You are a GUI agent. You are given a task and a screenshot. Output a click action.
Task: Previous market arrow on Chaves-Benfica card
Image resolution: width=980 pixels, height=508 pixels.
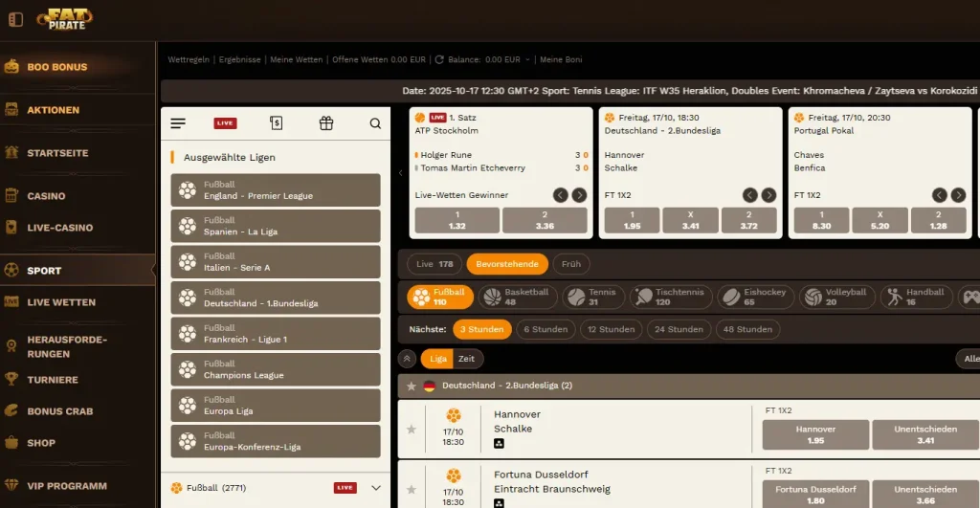pyautogui.click(x=940, y=195)
